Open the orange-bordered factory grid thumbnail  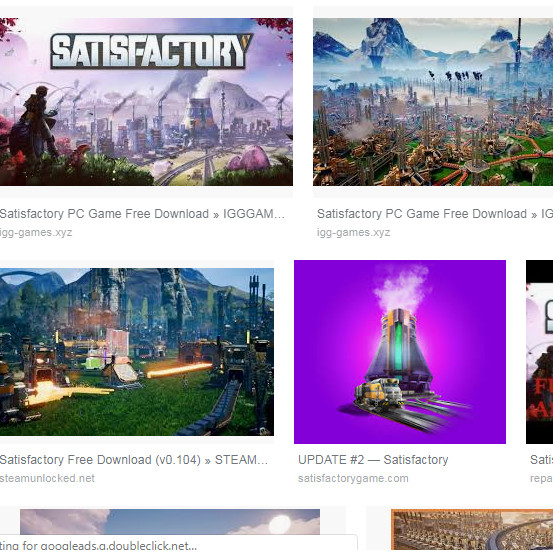472,531
